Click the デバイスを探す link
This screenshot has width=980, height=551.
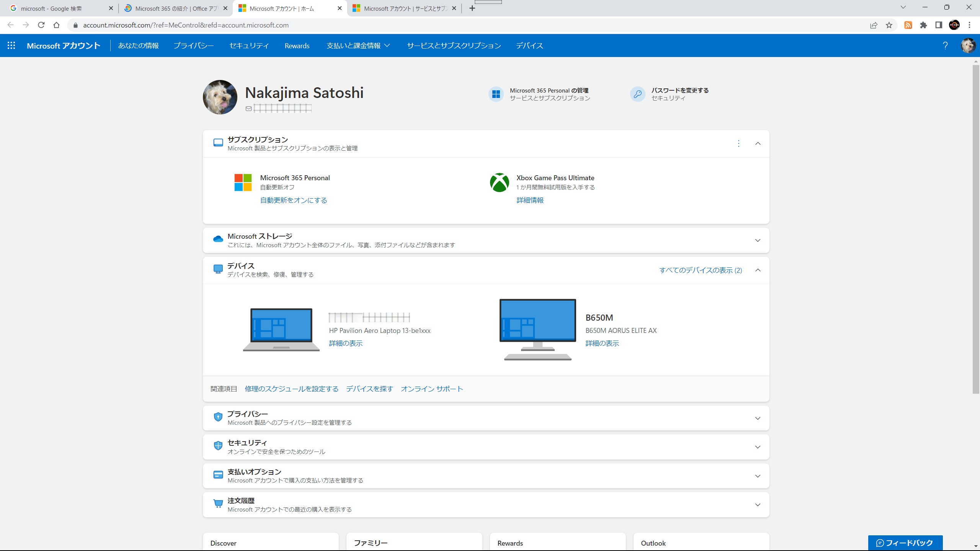click(369, 389)
